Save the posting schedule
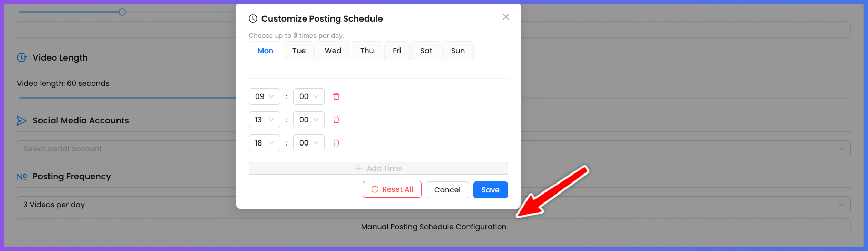Viewport: 868px width, 251px height. coord(490,190)
